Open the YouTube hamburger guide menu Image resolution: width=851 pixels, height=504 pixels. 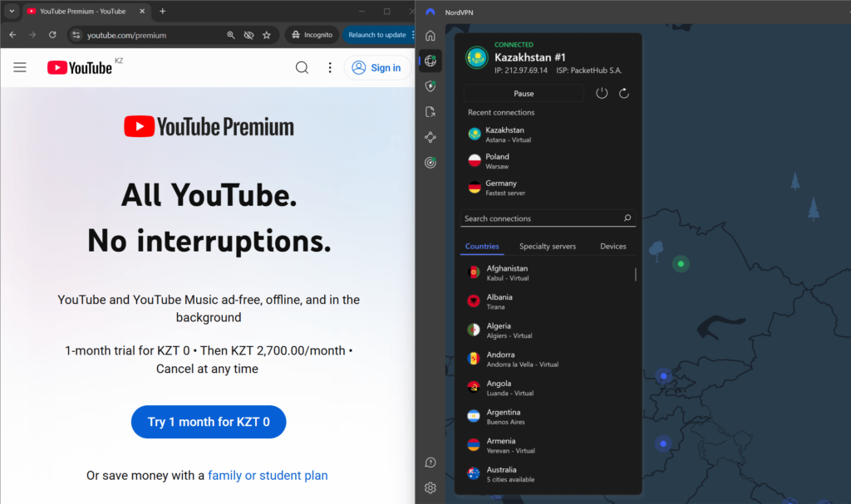[x=20, y=67]
